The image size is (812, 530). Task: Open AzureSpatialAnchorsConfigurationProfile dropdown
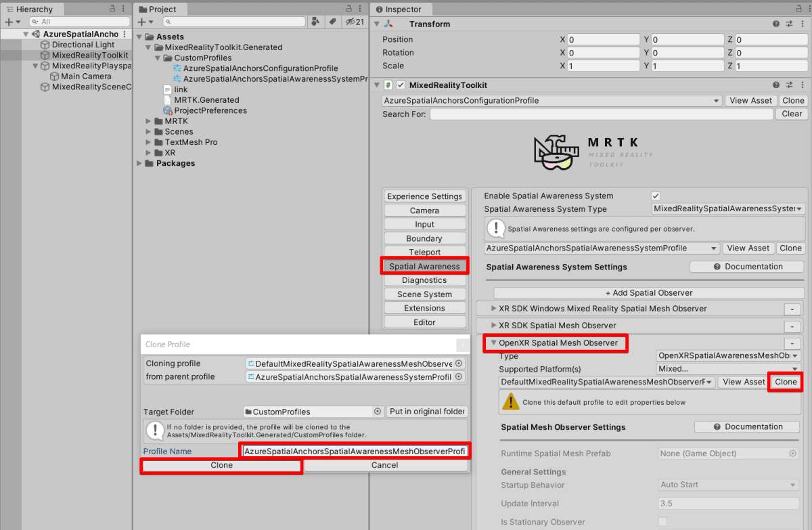(x=552, y=100)
